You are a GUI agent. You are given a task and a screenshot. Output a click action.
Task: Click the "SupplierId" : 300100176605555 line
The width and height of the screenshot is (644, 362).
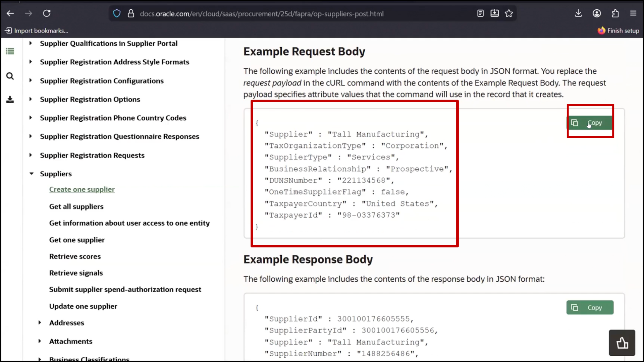click(339, 319)
